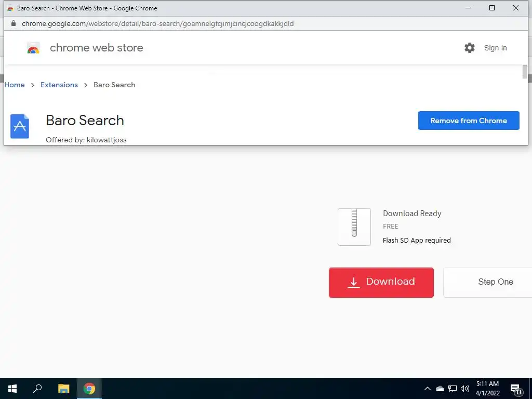Click the Chrome Web Store rainbow logo
This screenshot has height=399, width=532.
(x=33, y=48)
